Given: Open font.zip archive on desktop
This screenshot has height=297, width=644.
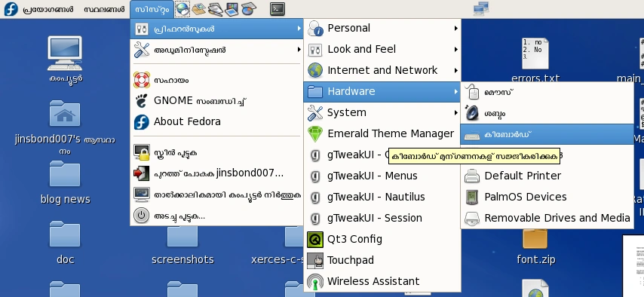Looking at the screenshot, I should click(x=535, y=239).
